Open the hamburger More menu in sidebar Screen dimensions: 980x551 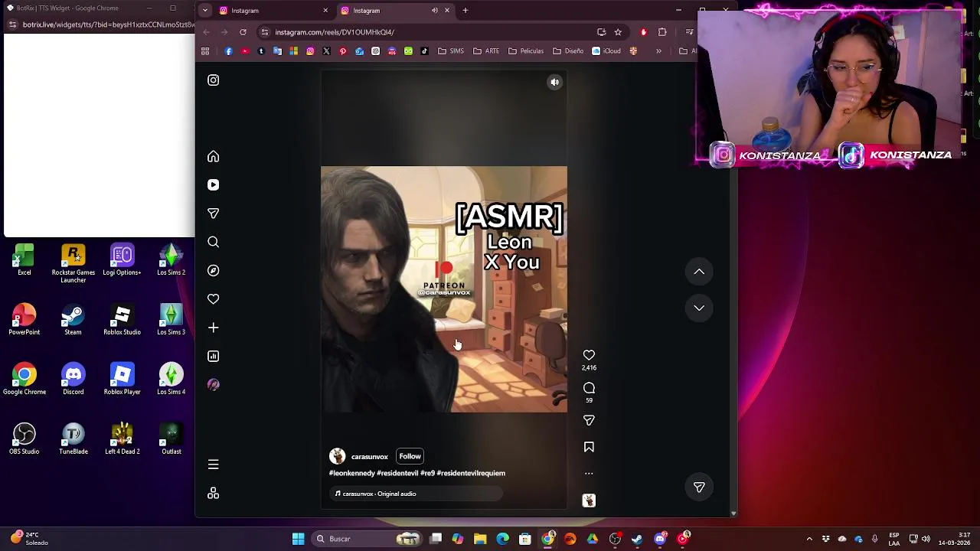tap(214, 465)
